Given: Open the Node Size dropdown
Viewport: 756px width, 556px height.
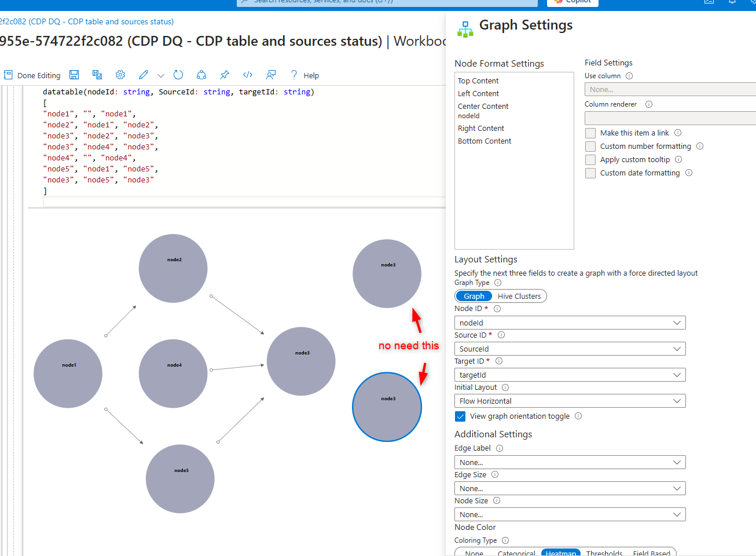Looking at the screenshot, I should [570, 514].
